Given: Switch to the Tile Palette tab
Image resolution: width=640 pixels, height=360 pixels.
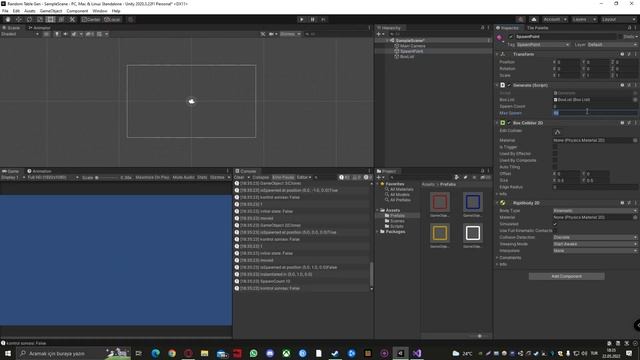Looking at the screenshot, I should tap(538, 28).
